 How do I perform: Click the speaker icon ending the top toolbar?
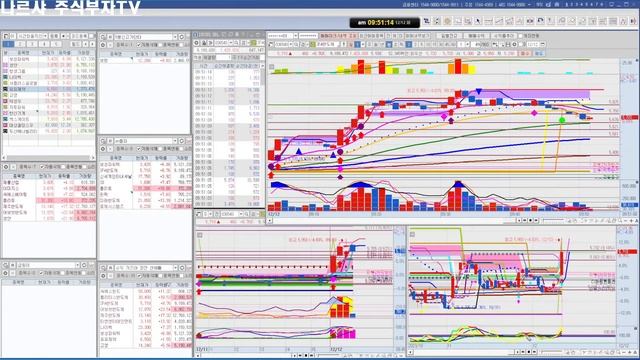coord(633,21)
